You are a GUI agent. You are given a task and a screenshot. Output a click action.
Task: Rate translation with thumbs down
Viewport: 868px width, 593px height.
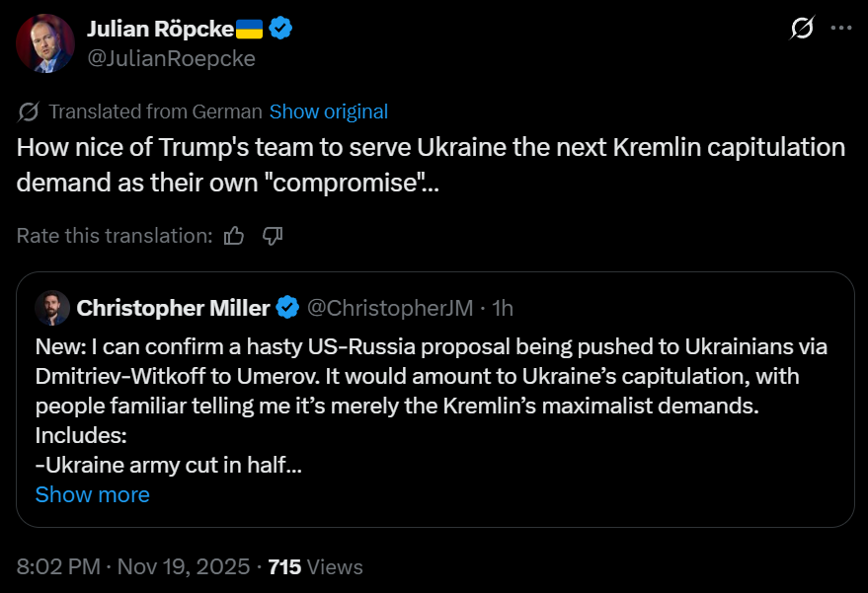coord(273,236)
